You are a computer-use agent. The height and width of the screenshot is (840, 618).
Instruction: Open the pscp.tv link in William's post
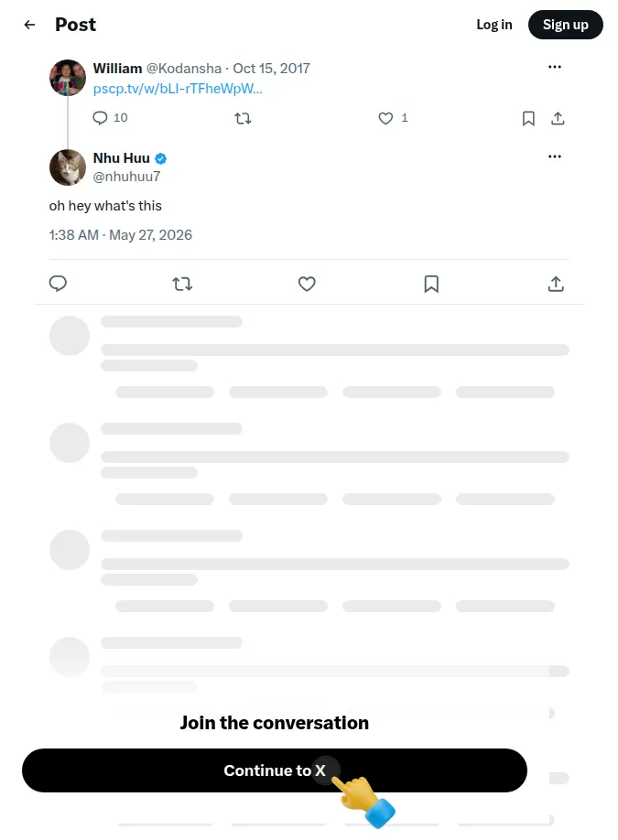point(178,89)
